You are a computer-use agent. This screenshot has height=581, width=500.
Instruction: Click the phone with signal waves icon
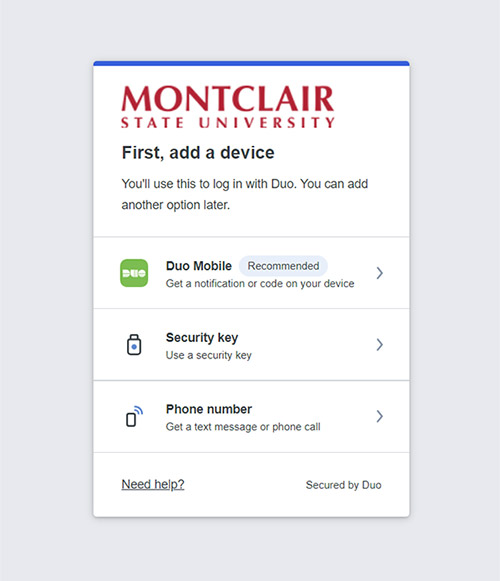pos(134,416)
